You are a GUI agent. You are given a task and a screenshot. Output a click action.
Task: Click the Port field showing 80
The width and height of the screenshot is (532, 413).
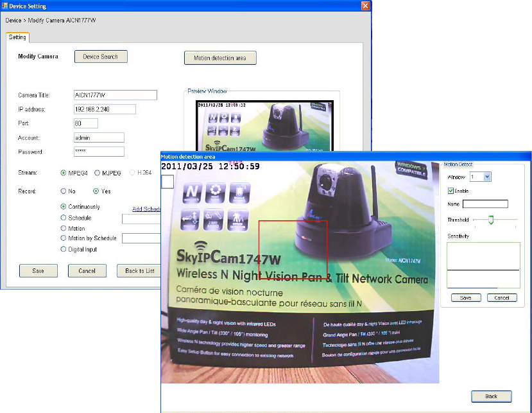pyautogui.click(x=86, y=123)
